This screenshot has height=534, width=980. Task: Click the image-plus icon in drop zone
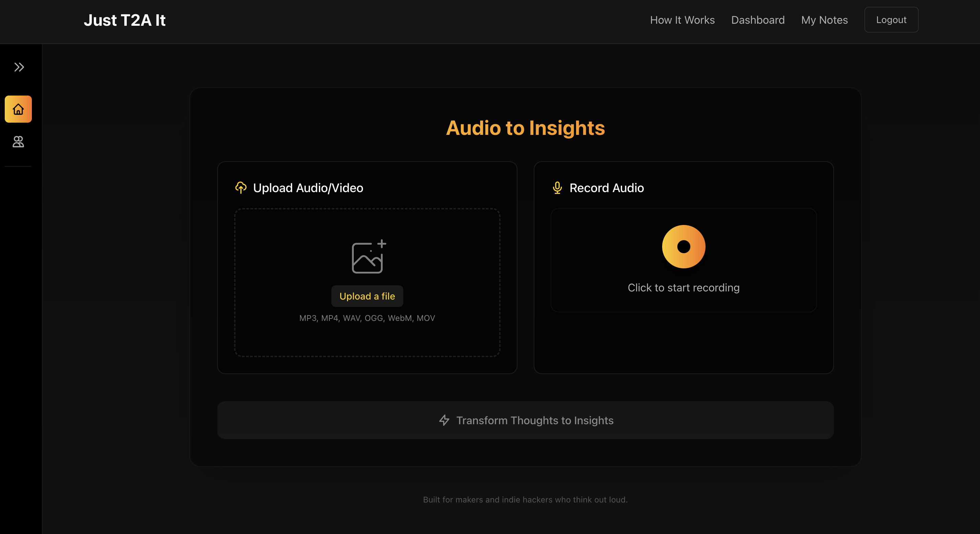point(368,257)
